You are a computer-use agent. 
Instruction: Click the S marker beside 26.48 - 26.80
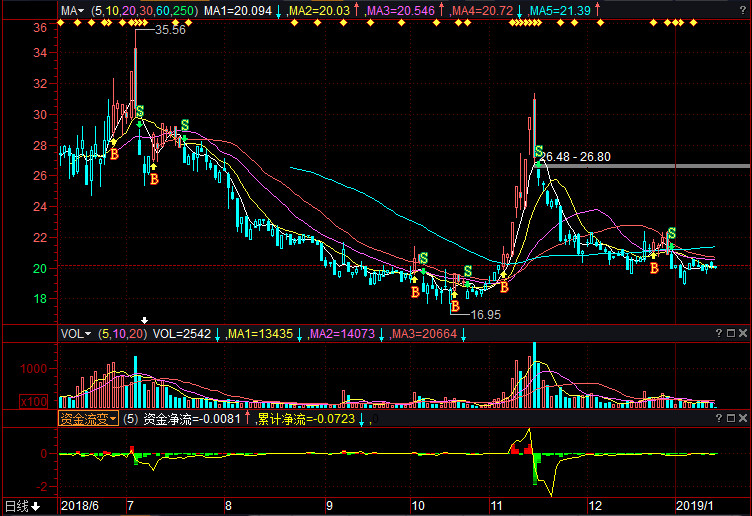(539, 152)
